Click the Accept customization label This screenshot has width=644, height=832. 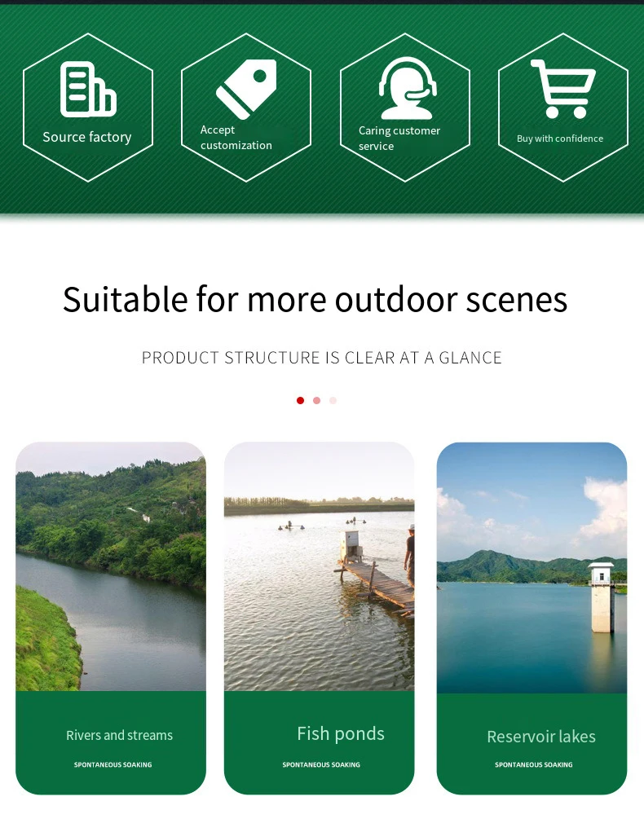[x=236, y=138]
